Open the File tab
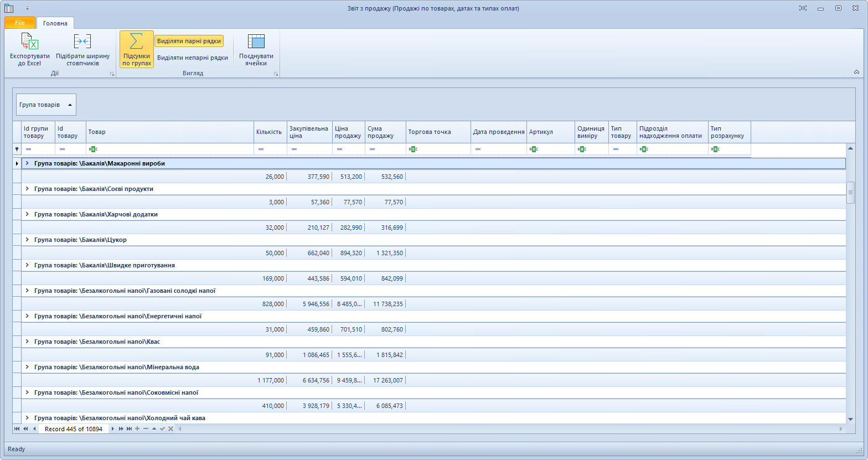This screenshot has height=460, width=868. click(20, 23)
